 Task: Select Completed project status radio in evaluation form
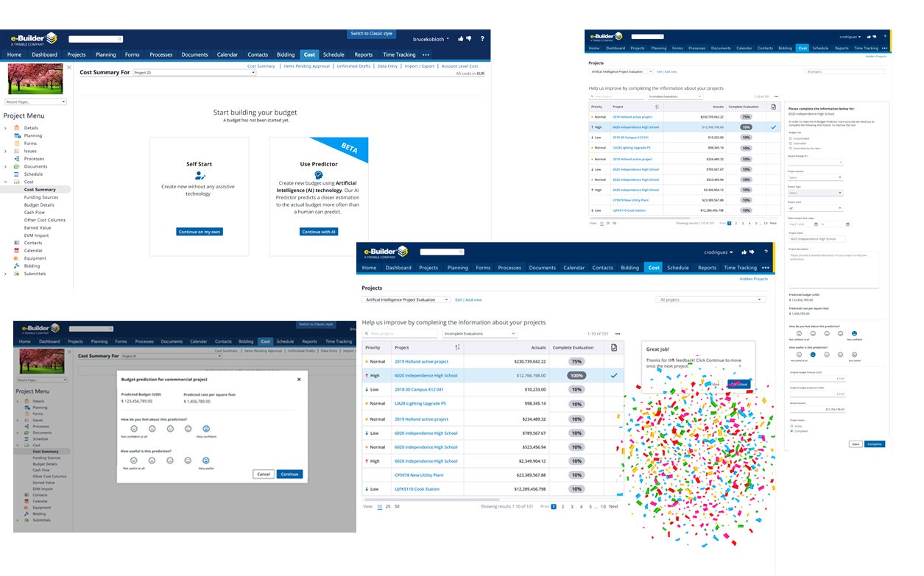pos(790,431)
